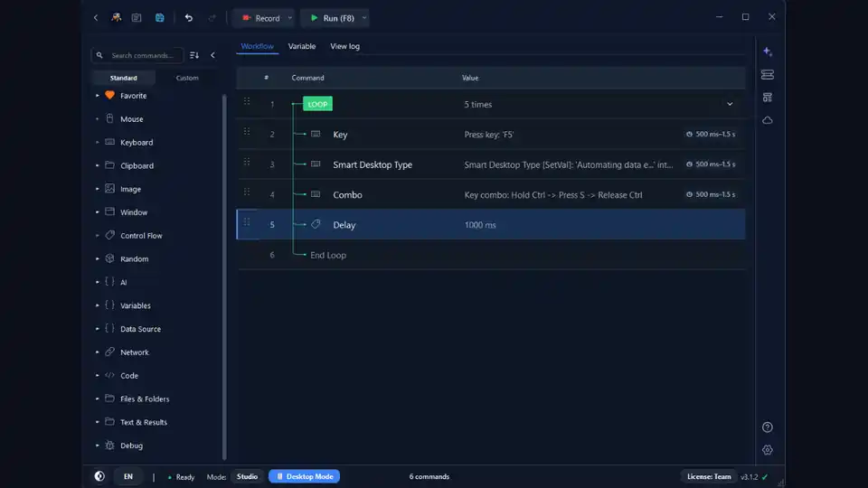Click the cloud icon in right sidebar
The width and height of the screenshot is (868, 488).
tap(768, 120)
